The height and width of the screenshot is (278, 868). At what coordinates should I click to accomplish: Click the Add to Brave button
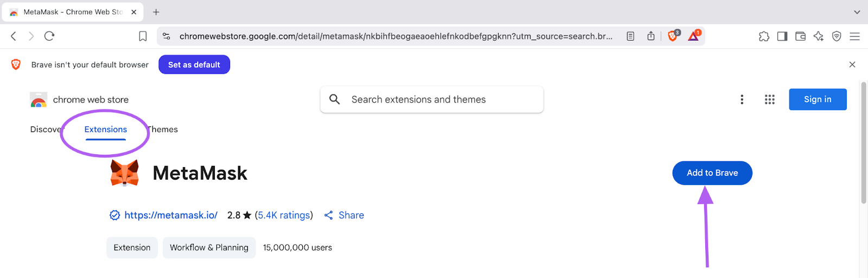[712, 173]
